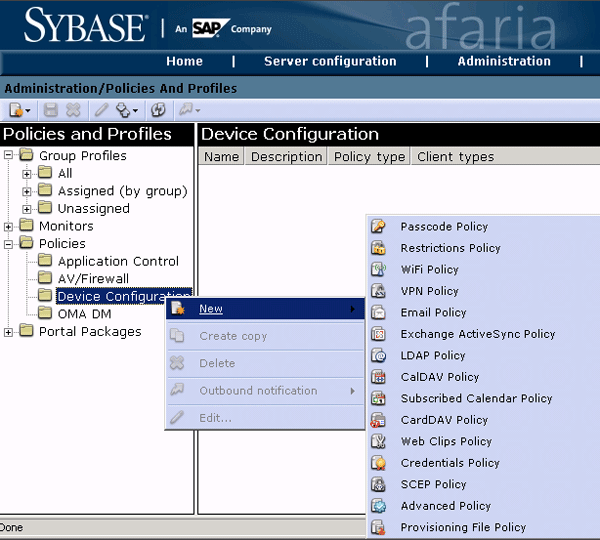
Task: Select the OMA DM folder
Action: click(84, 314)
